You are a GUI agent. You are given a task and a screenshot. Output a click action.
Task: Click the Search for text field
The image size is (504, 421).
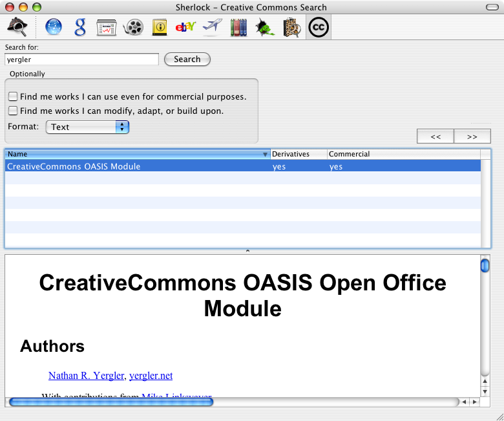pos(81,59)
